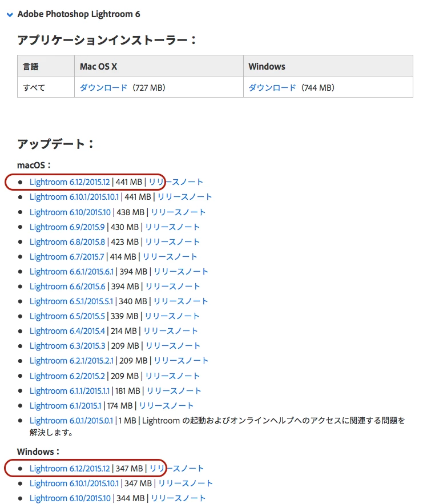Open Lightroom 6.2/2015.2 update link
The image size is (423, 504).
(x=67, y=376)
